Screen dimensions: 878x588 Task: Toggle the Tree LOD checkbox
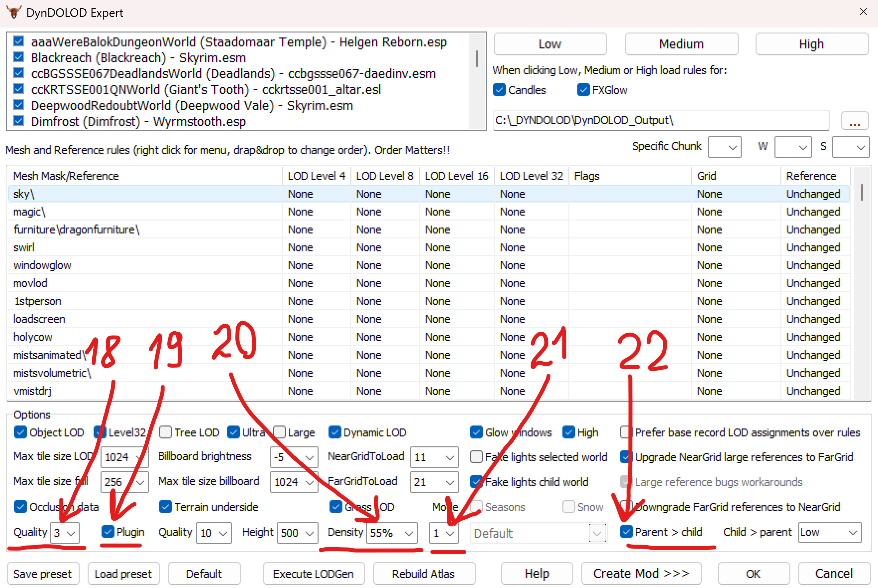[166, 432]
